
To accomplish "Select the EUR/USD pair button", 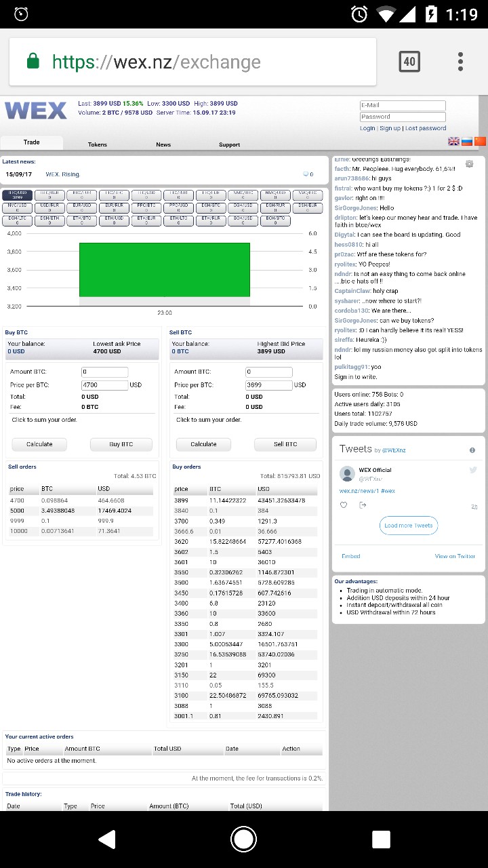I will tap(82, 208).
